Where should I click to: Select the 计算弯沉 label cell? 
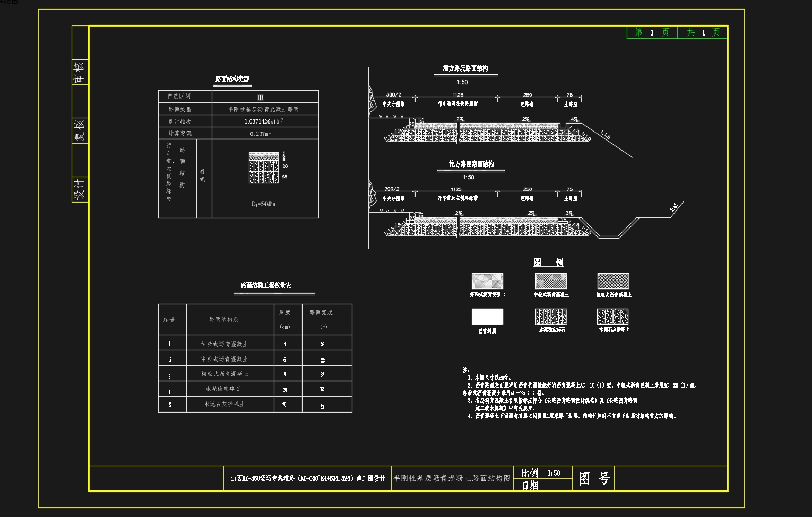(x=185, y=133)
